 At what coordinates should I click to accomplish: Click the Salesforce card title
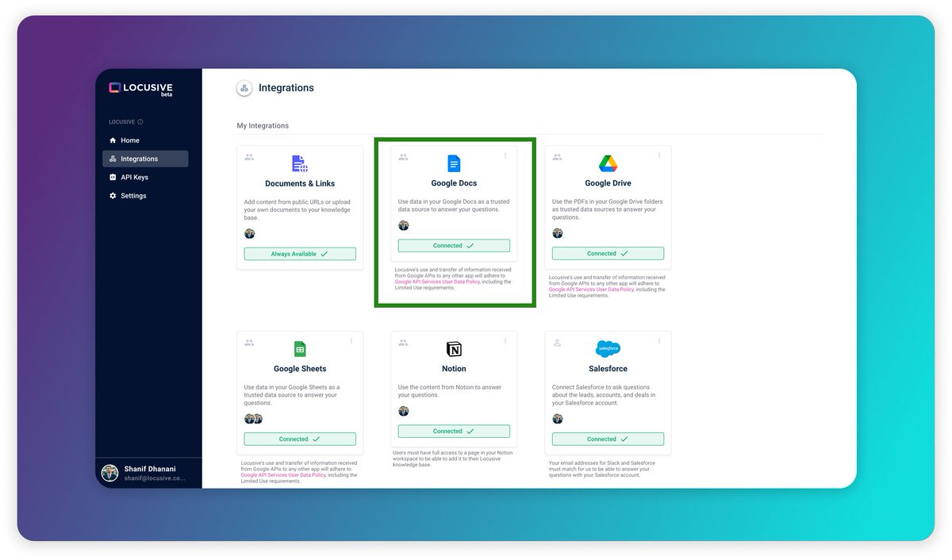click(x=608, y=369)
